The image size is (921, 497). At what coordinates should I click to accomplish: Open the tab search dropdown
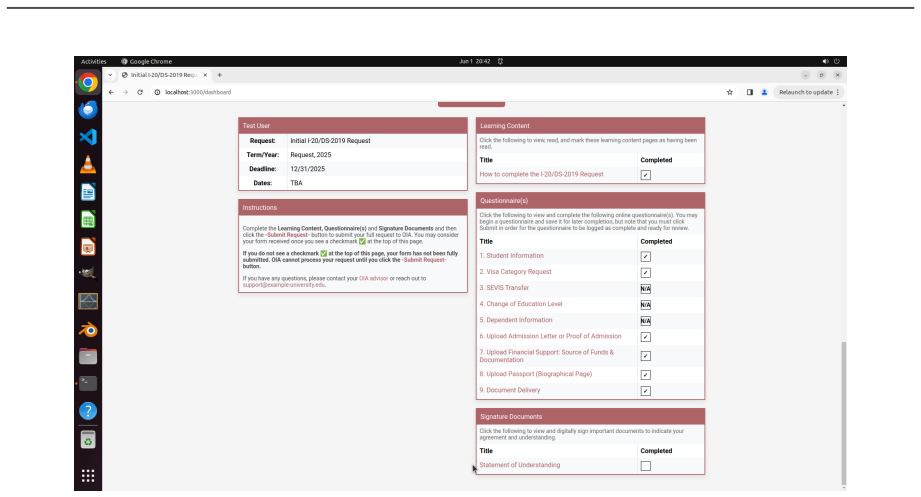tap(110, 75)
